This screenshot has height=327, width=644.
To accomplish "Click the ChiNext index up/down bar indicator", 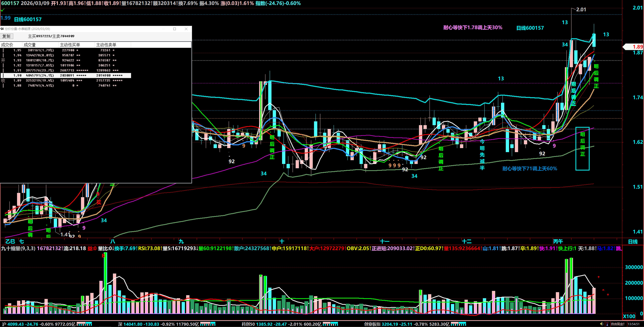I will pos(458,324).
